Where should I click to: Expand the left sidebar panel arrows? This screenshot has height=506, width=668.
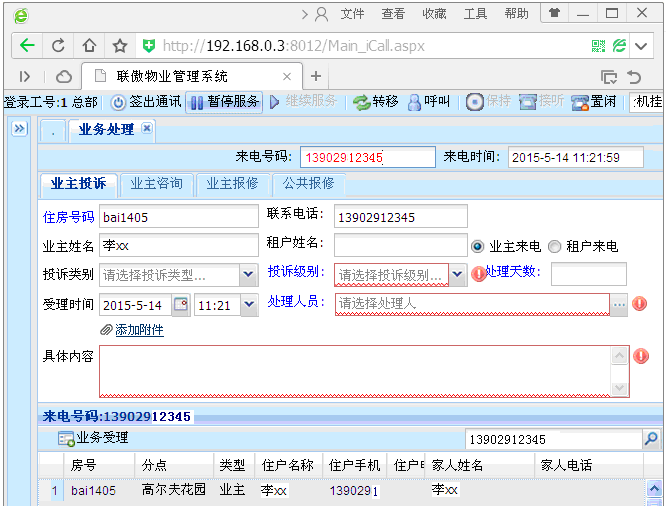(18, 129)
